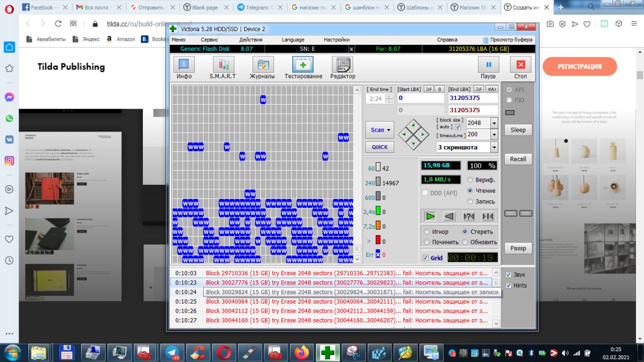Screen dimensions: 644x362
Task: Reload the Tilda page in Opera
Action: click(x=58, y=24)
